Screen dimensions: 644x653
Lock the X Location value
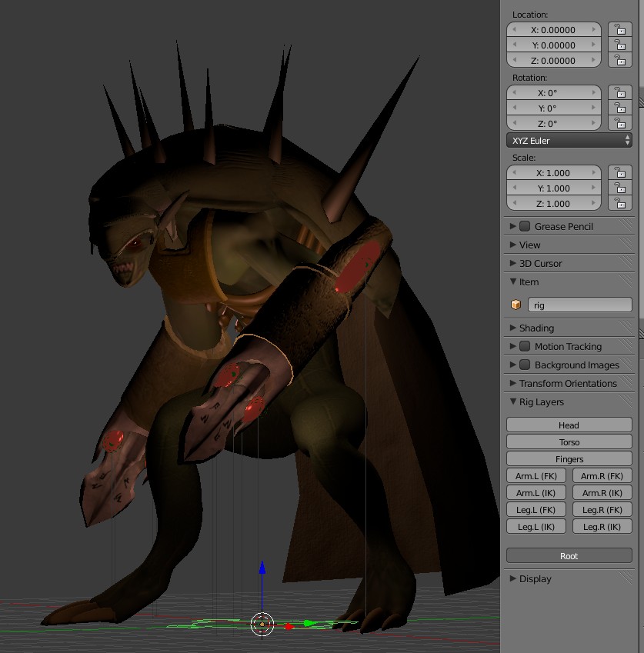[x=620, y=29]
